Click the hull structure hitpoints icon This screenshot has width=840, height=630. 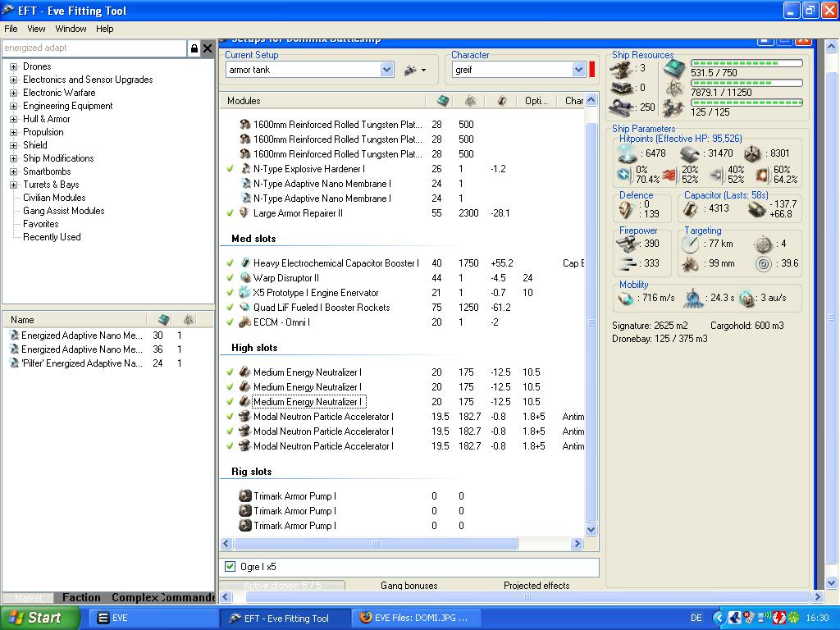[x=752, y=153]
